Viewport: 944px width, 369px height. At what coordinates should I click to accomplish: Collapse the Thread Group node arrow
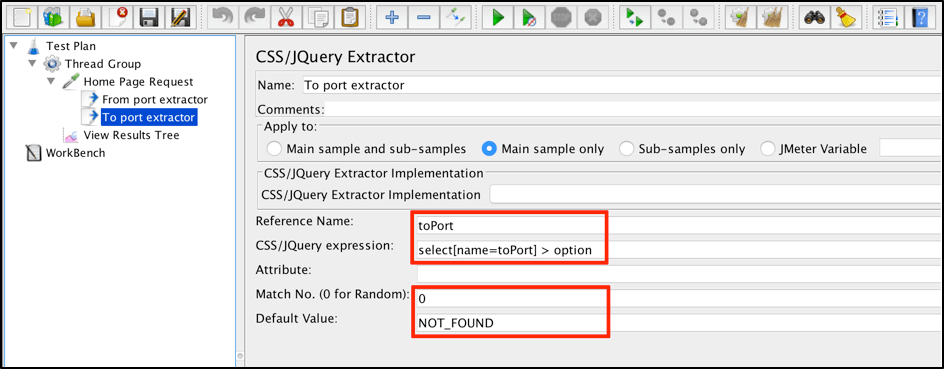tap(32, 63)
